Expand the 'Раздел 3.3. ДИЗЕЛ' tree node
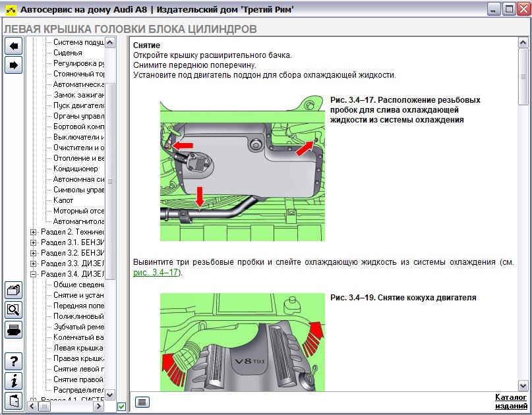This screenshot has width=532, height=415. 33,263
